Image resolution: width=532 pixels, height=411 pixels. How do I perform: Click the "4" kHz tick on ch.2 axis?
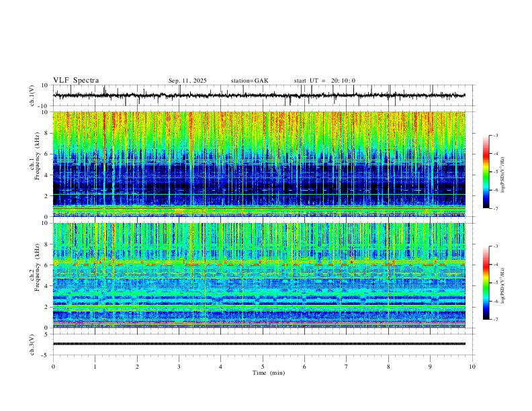click(x=47, y=286)
